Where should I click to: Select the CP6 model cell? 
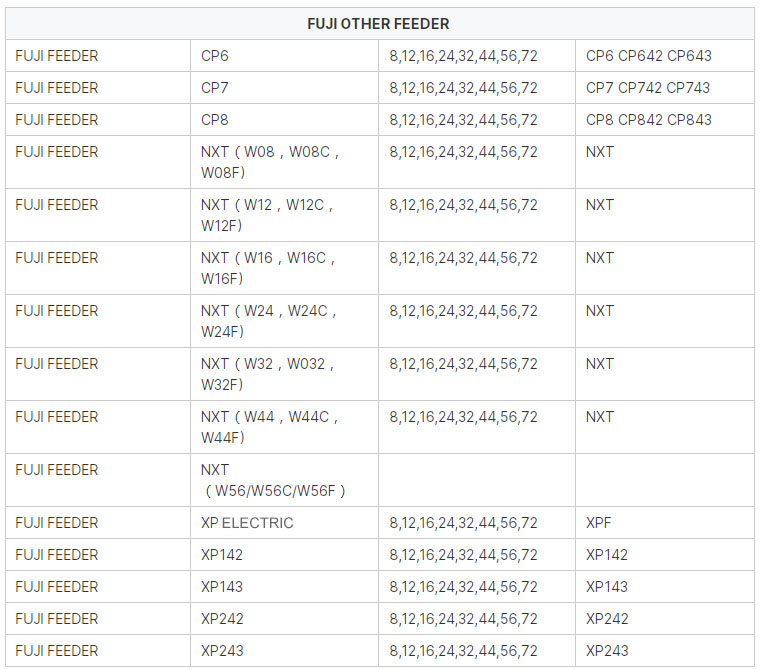285,56
